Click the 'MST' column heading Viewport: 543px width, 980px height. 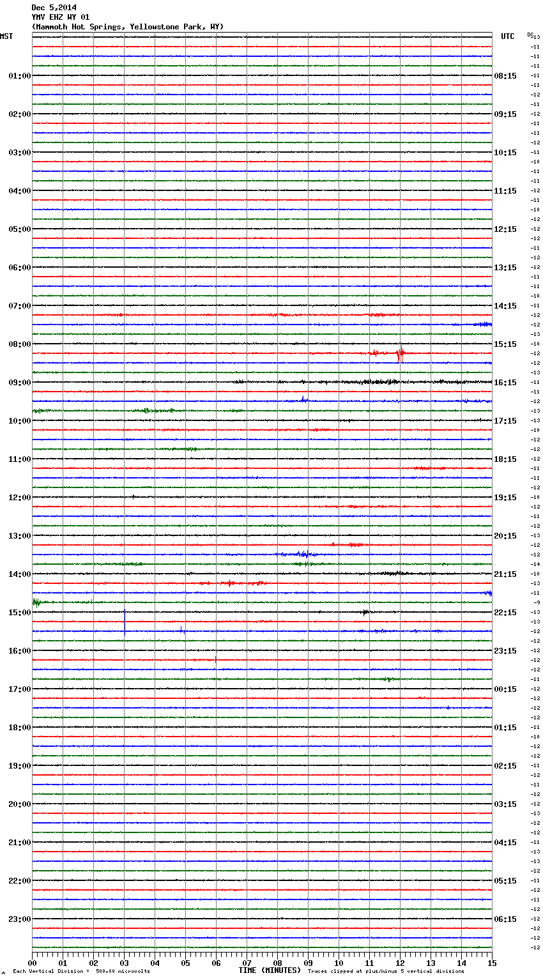6,36
